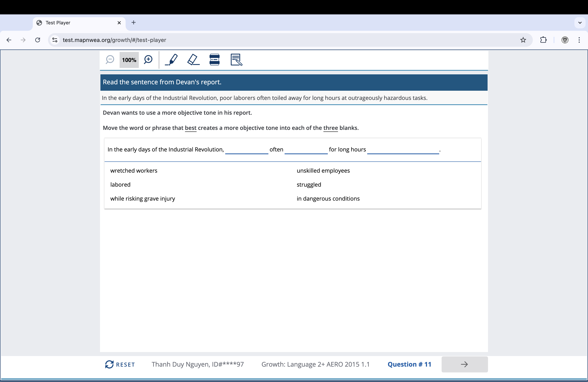Viewport: 588px width, 382px height.
Task: Select the word 'wretched workers'
Action: (x=134, y=170)
